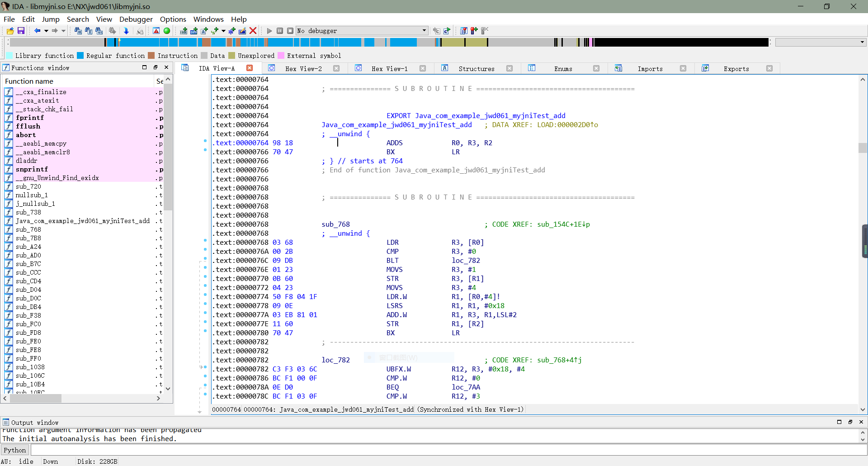Open the Edit menu

pyautogui.click(x=28, y=19)
